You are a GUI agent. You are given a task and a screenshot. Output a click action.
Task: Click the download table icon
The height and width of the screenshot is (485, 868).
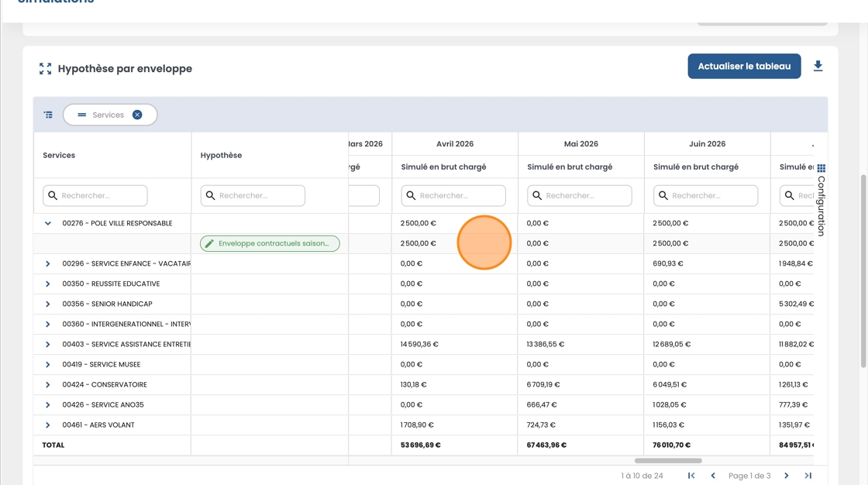tap(818, 67)
